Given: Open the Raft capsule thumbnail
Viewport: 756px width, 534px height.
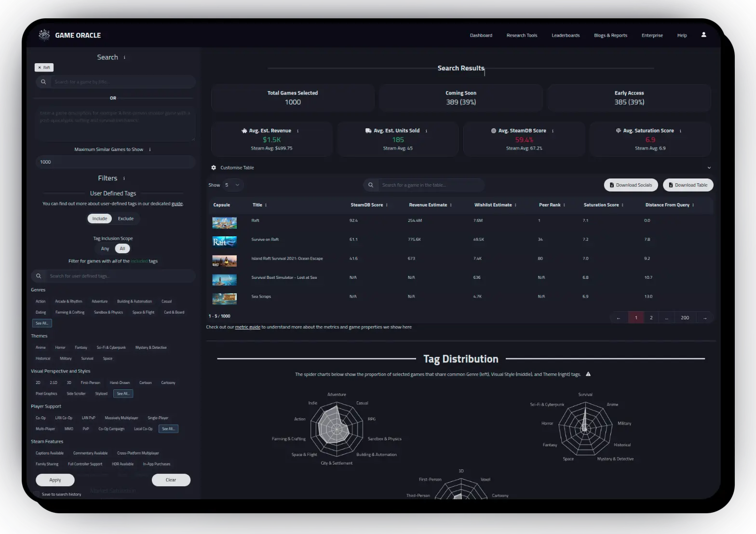Looking at the screenshot, I should pos(225,223).
